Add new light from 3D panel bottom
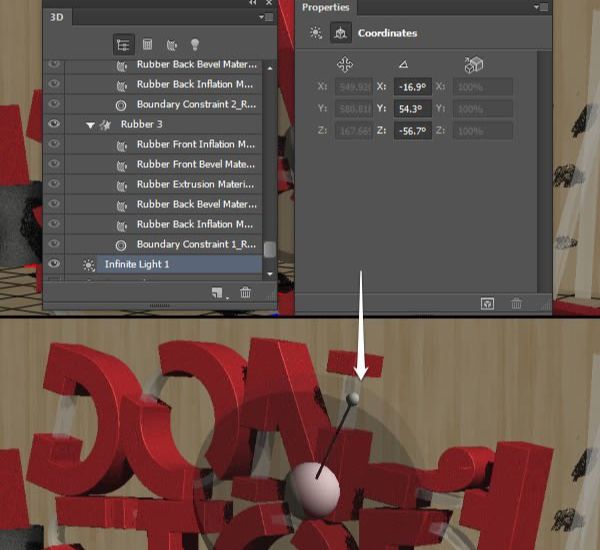600x550 pixels. pyautogui.click(x=217, y=293)
